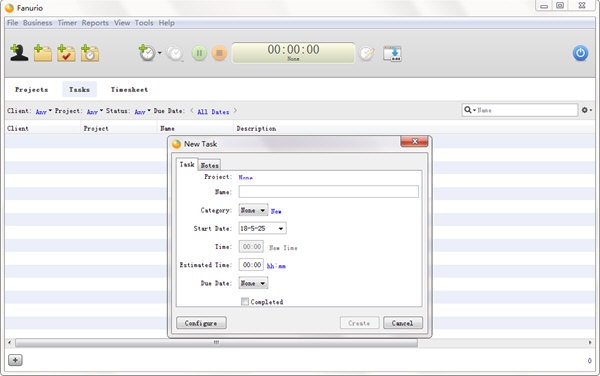
Task: Open the Business menu
Action: [38, 23]
